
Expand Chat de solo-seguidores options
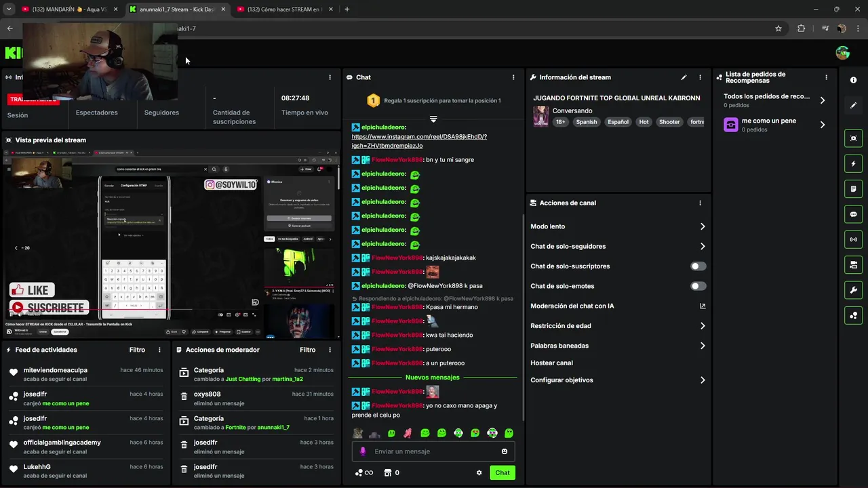(x=703, y=247)
